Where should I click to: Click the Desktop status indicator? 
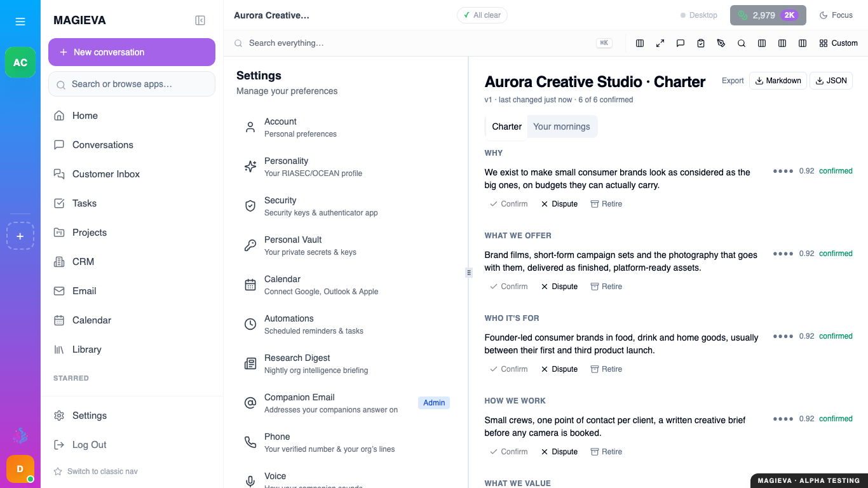click(x=698, y=15)
